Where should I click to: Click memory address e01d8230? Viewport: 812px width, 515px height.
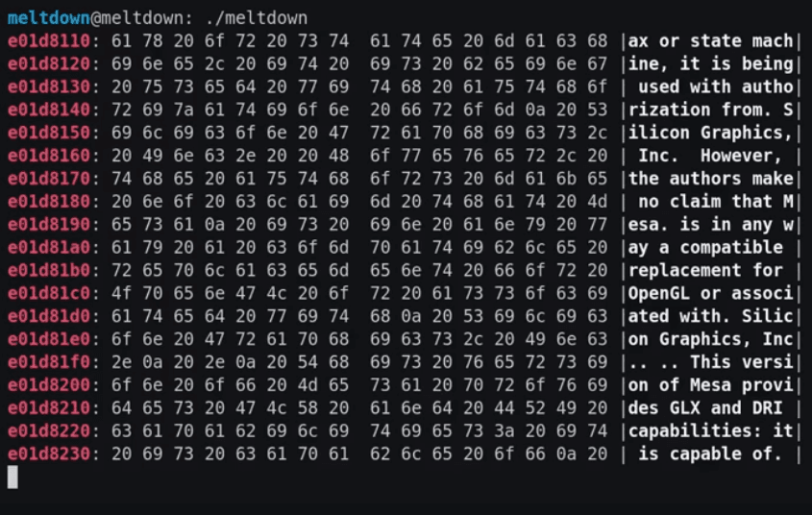coord(49,454)
